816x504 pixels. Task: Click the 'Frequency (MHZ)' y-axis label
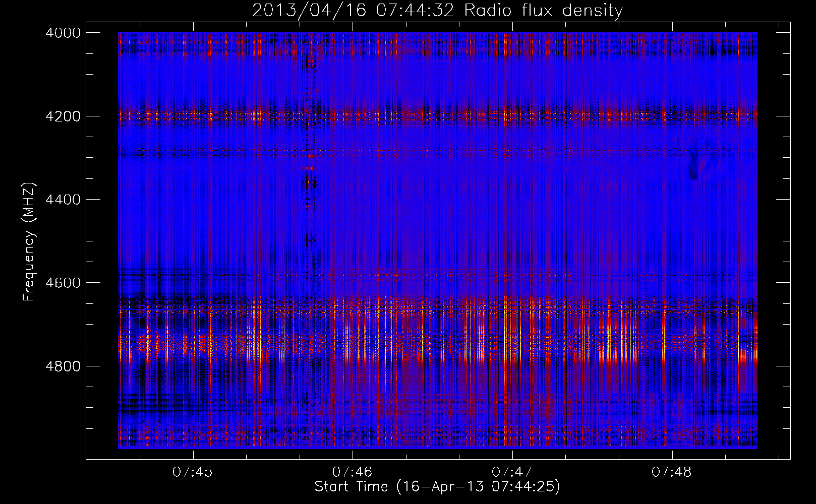(x=29, y=242)
